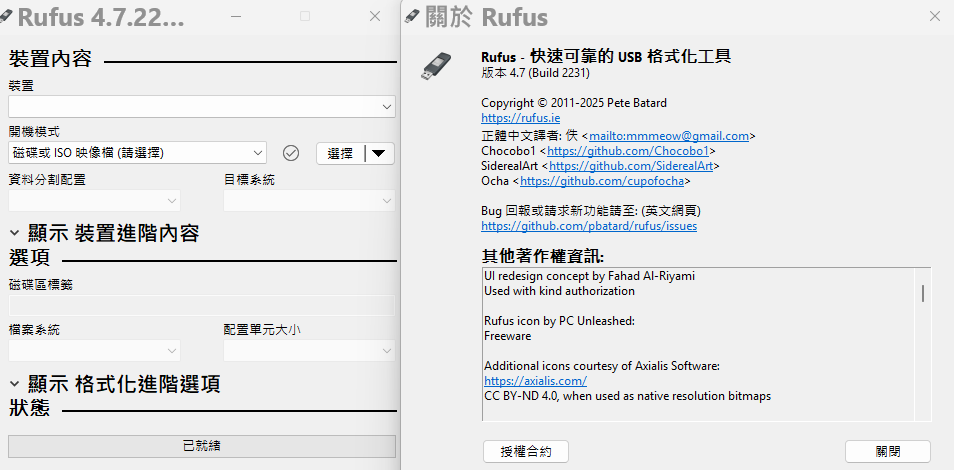The height and width of the screenshot is (470, 954).
Task: Click the 'Freeware' text line
Action: tap(507, 336)
